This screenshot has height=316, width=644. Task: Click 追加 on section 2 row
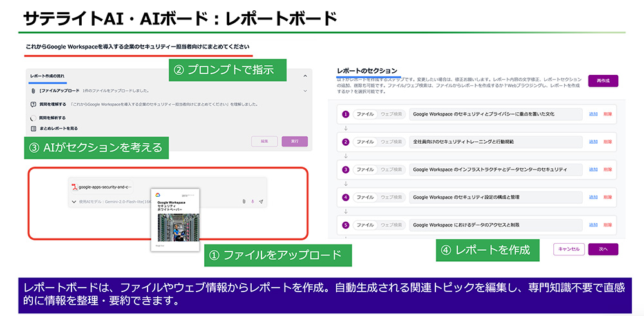pyautogui.click(x=593, y=142)
